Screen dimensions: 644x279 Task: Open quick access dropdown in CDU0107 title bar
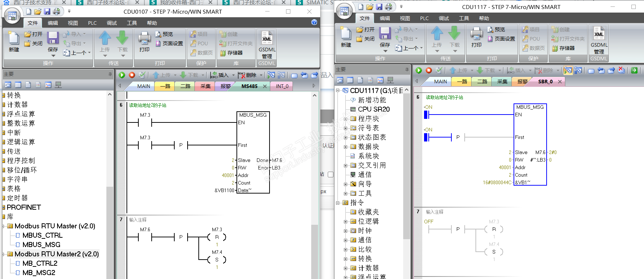[69, 11]
